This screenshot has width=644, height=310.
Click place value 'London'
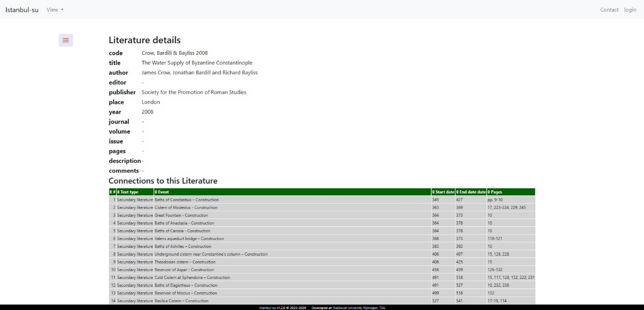tap(151, 102)
